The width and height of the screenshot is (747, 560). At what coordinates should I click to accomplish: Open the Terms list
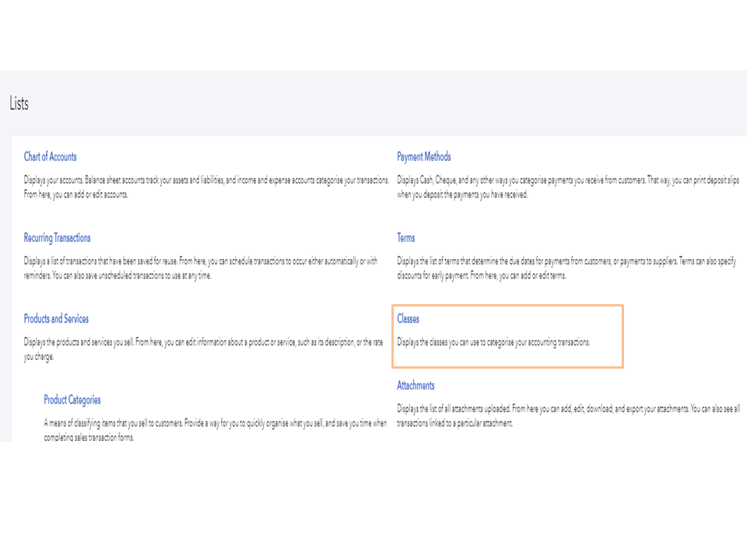click(405, 238)
